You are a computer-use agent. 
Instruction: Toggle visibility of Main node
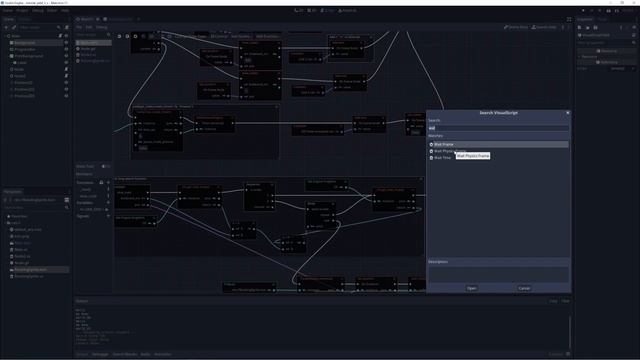67,36
